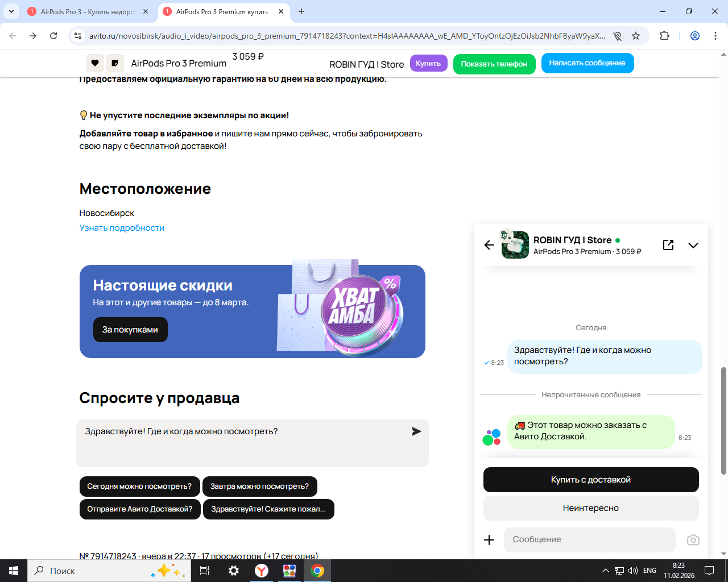Screen dimensions: 728x582
Task: Open the notification center icon
Action: tap(709, 571)
